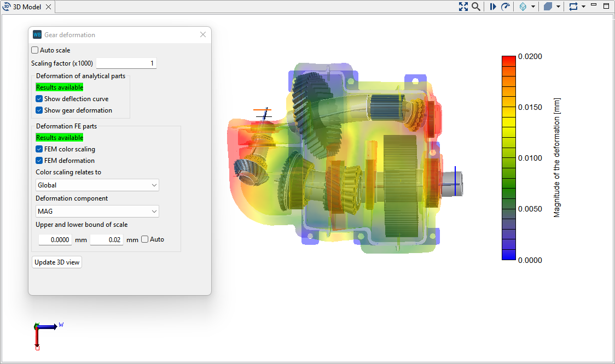Click the Results available status indicator
The image size is (615, 364).
point(59,87)
